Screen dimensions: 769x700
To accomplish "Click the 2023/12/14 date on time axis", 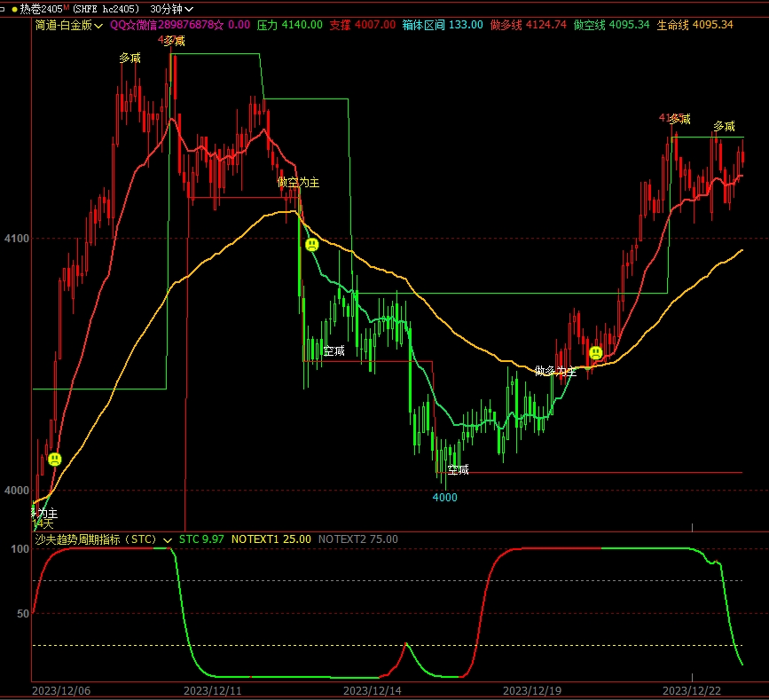I will [373, 689].
